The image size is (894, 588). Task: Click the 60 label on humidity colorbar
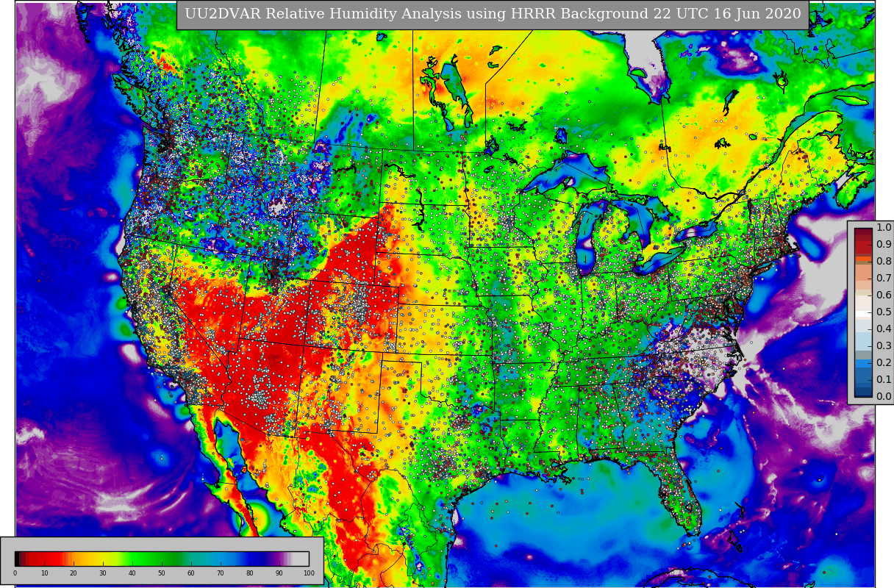coord(191,573)
